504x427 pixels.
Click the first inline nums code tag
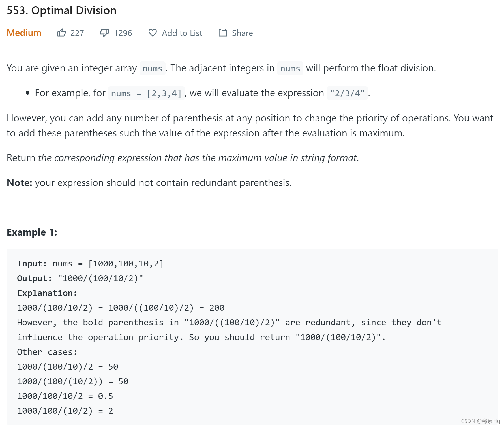pos(152,68)
